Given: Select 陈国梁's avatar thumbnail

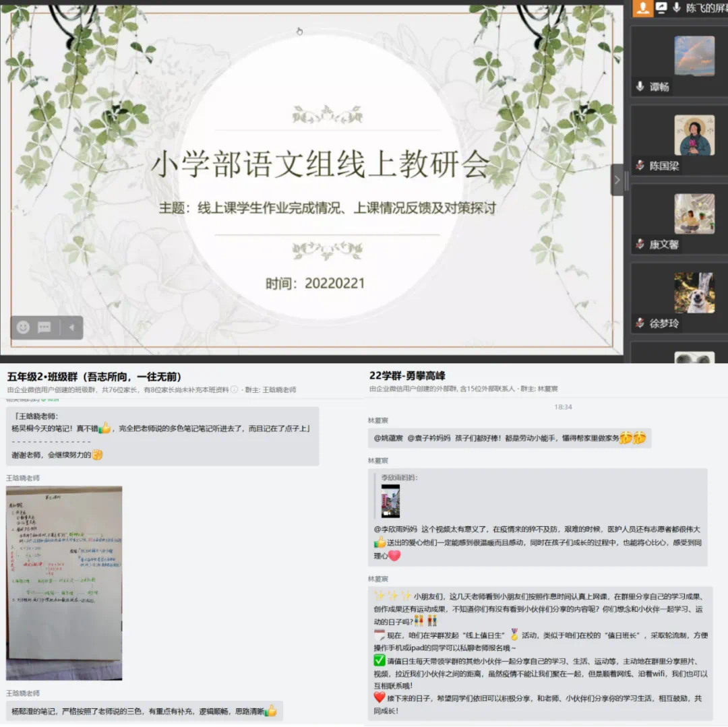Looking at the screenshot, I should coord(694,135).
